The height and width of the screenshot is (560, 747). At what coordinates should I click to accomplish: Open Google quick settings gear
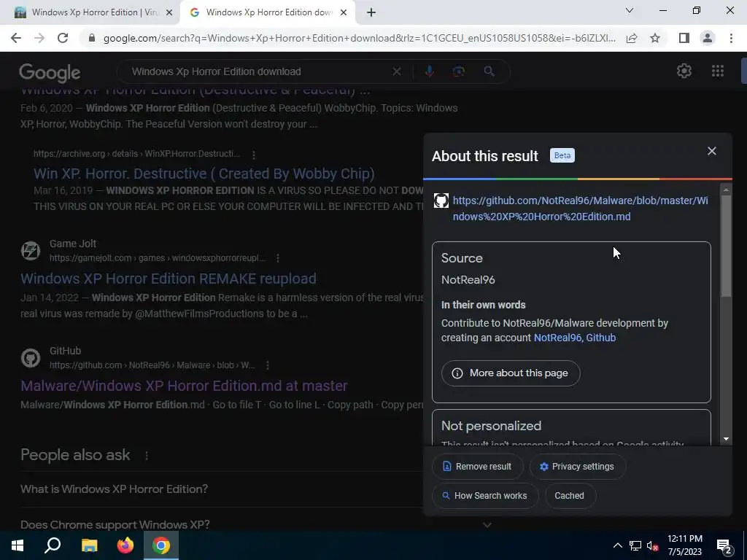[x=684, y=71]
